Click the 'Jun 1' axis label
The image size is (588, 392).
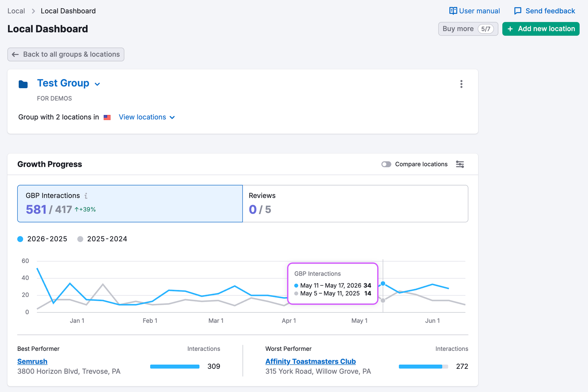coord(433,321)
